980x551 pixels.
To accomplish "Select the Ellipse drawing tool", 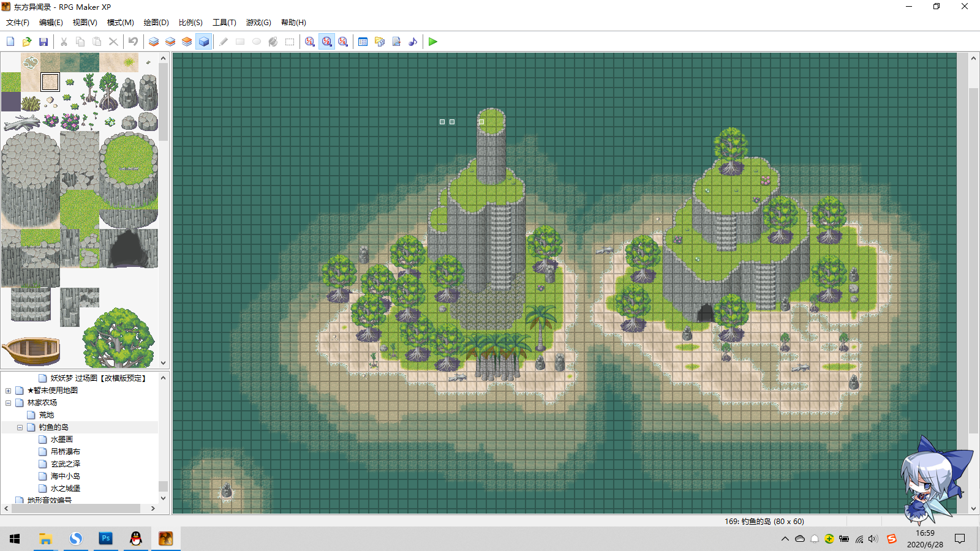I will click(257, 42).
